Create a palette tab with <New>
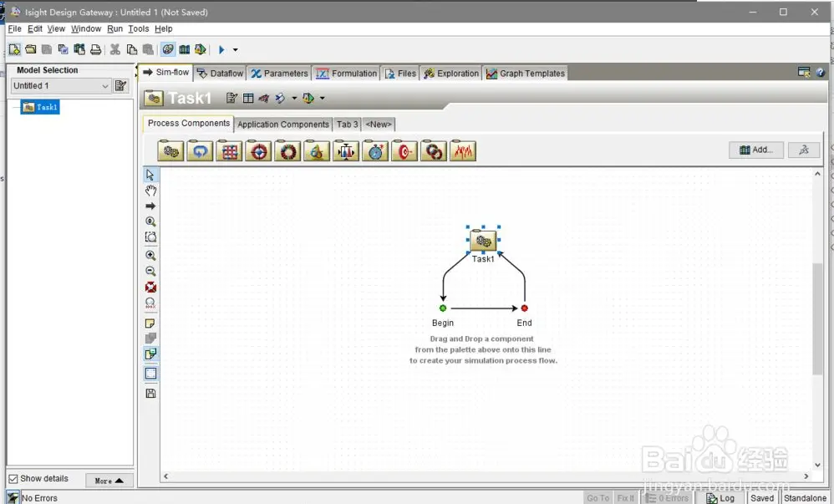834x504 pixels. coord(379,125)
